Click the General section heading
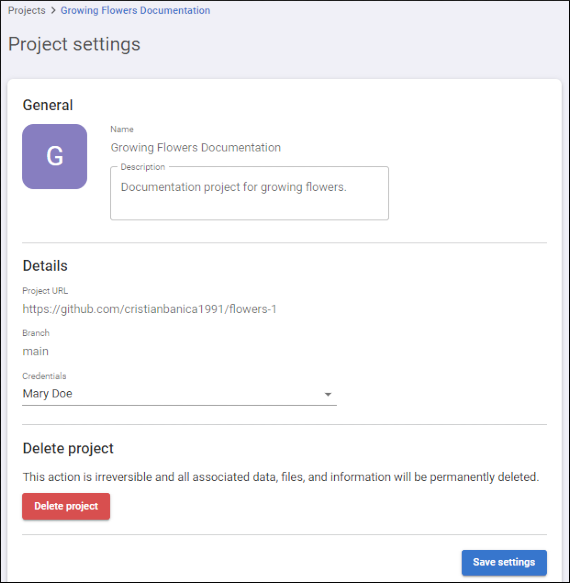570x583 pixels. point(48,105)
